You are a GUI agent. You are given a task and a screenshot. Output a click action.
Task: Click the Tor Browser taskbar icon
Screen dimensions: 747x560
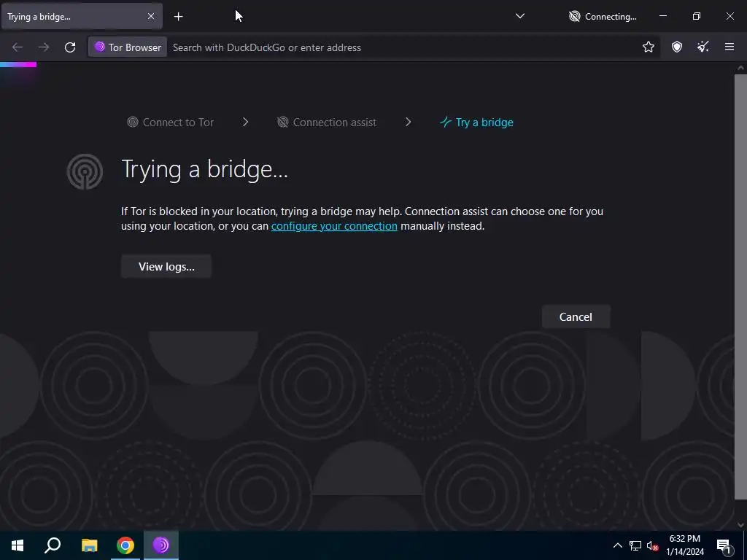[161, 545]
